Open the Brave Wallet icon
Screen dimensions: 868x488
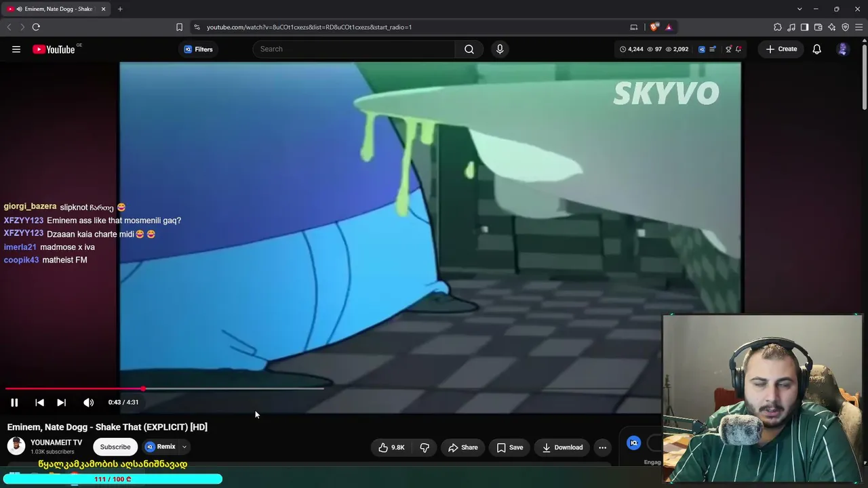pos(818,27)
